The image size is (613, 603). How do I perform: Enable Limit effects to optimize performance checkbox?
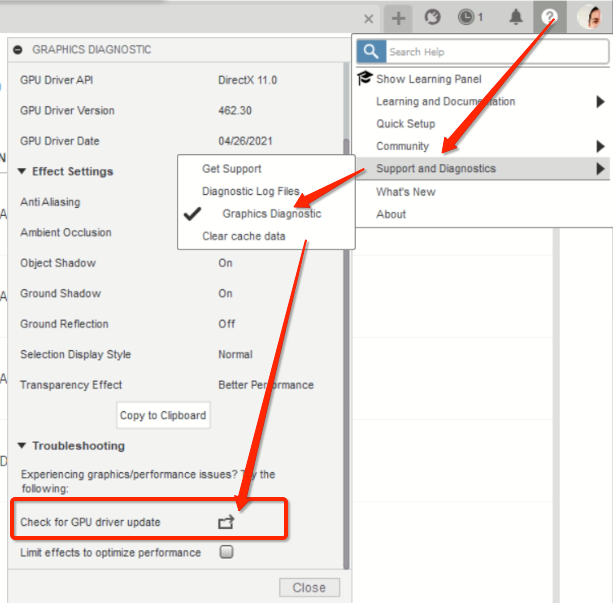click(226, 552)
